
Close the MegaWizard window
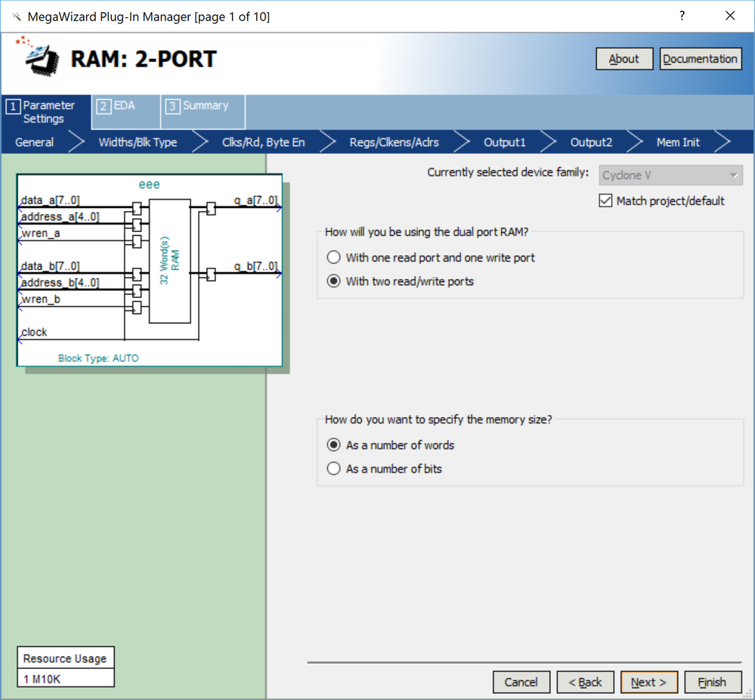point(730,16)
